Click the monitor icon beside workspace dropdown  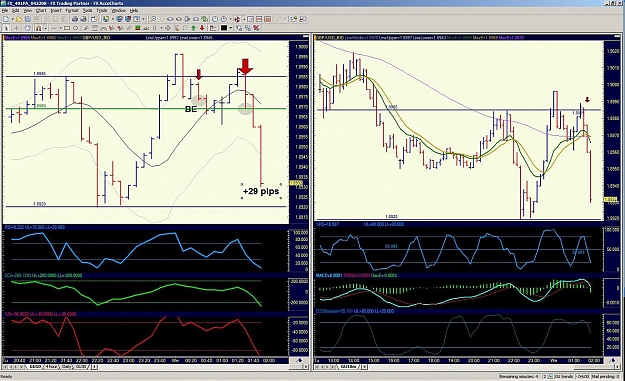click(105, 19)
